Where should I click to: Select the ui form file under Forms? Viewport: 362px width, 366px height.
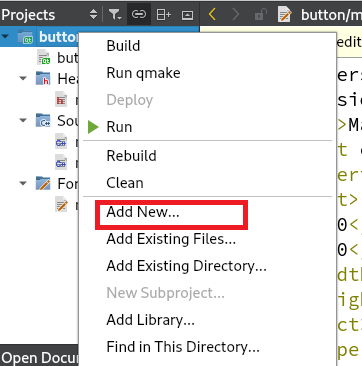click(62, 204)
